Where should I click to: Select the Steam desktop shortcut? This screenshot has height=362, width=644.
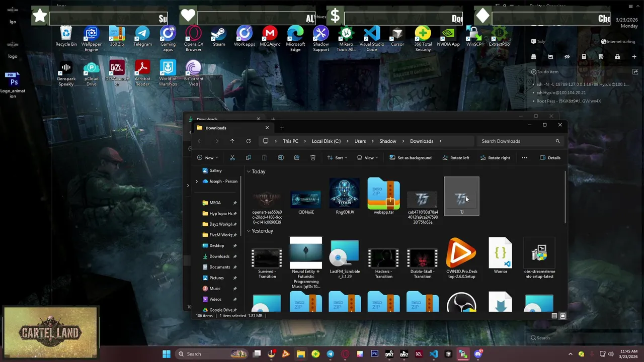pyautogui.click(x=219, y=37)
